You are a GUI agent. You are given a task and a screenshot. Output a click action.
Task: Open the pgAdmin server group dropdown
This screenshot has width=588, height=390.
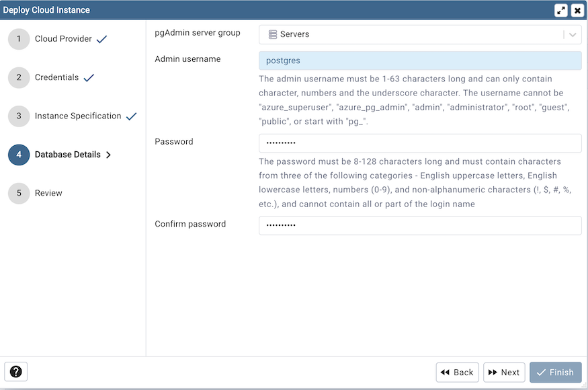[572, 34]
